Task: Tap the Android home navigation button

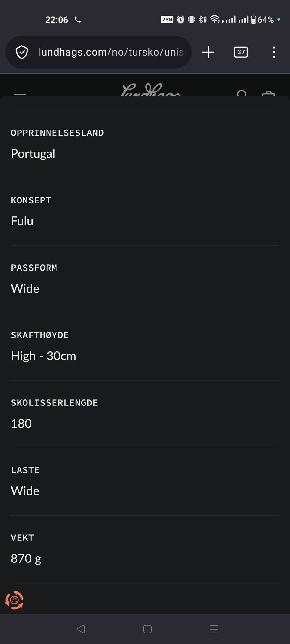Action: [147, 629]
